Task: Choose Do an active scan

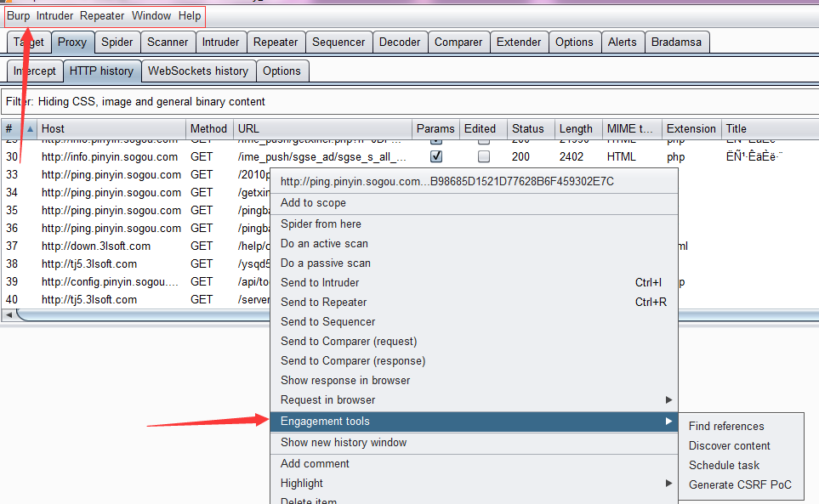Action: tap(324, 244)
